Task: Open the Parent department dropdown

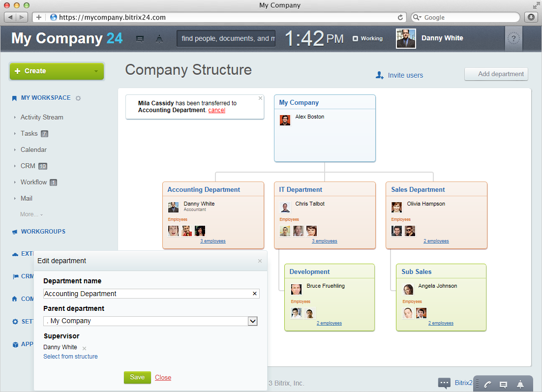Action: pos(252,321)
